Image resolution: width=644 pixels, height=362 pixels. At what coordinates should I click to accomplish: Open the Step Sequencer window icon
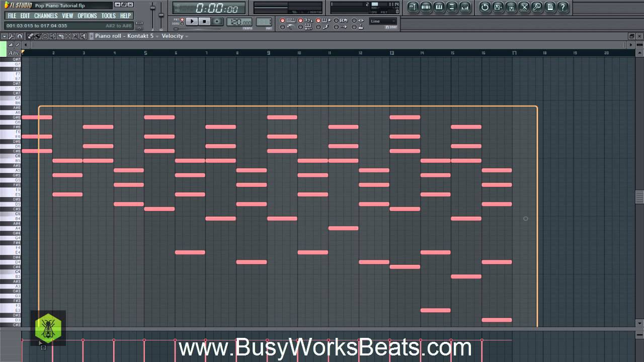(x=426, y=7)
